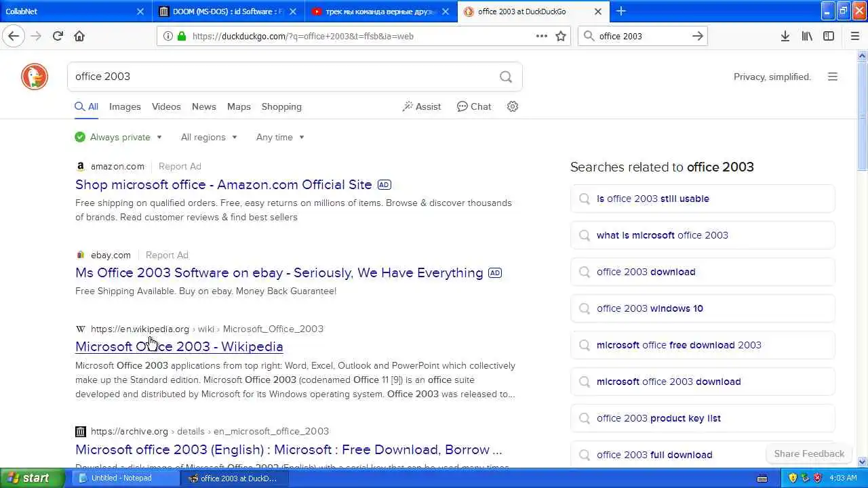Click the Share Feedback button
The width and height of the screenshot is (868, 488).
coord(809,453)
